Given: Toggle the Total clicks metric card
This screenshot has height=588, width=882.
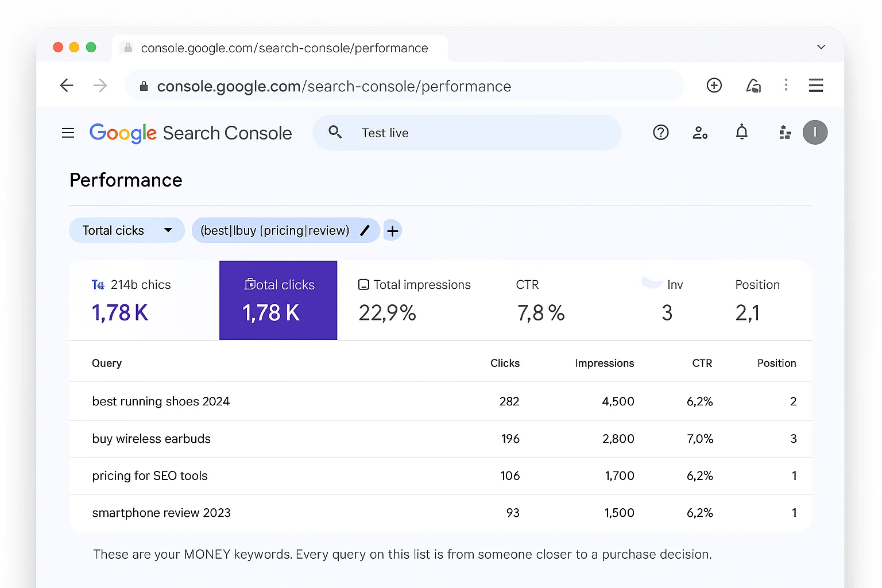Looking at the screenshot, I should tap(278, 300).
